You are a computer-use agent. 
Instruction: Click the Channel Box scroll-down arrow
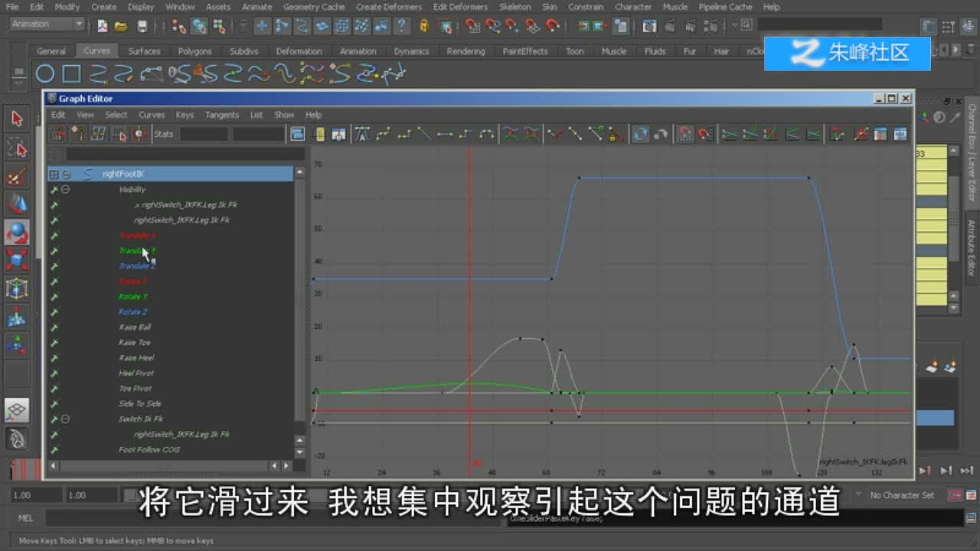point(953,308)
